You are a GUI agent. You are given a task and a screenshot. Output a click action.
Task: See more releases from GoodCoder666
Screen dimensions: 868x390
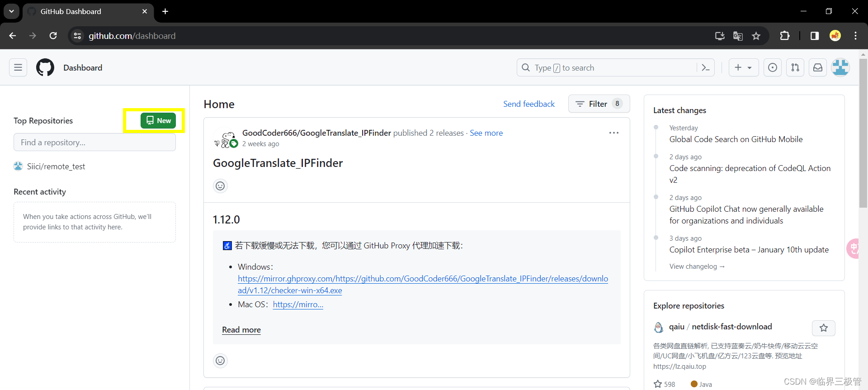click(486, 133)
